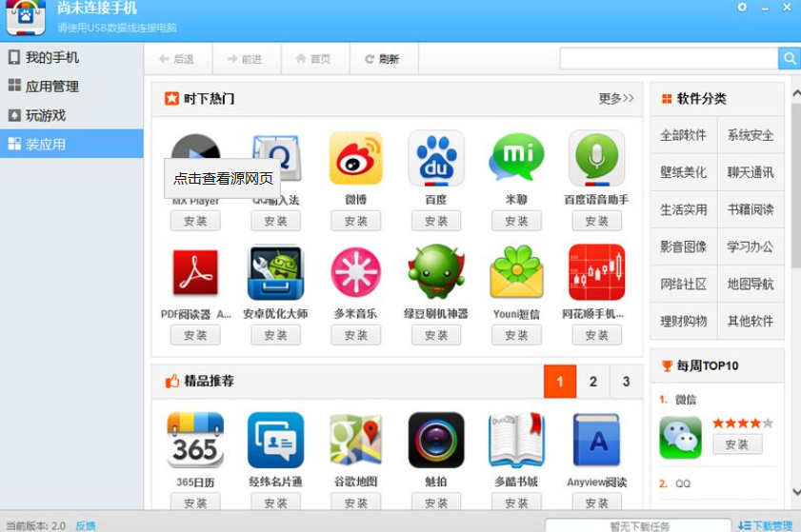Open the 全部软件 category
801x532 pixels.
[684, 135]
